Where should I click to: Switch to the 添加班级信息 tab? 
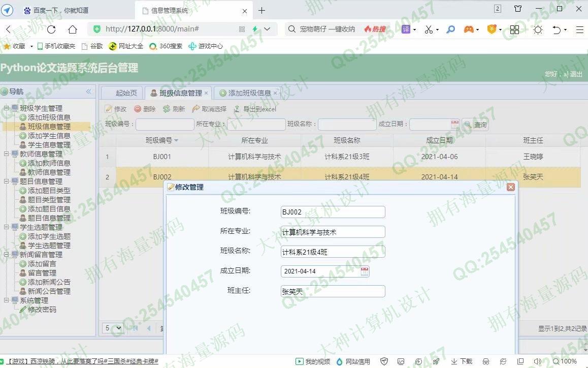click(x=249, y=93)
